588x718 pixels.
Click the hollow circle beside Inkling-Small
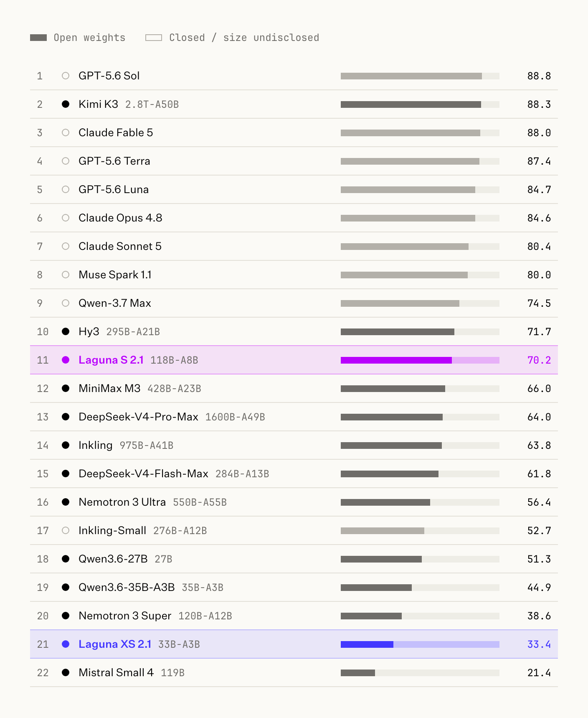pos(66,530)
